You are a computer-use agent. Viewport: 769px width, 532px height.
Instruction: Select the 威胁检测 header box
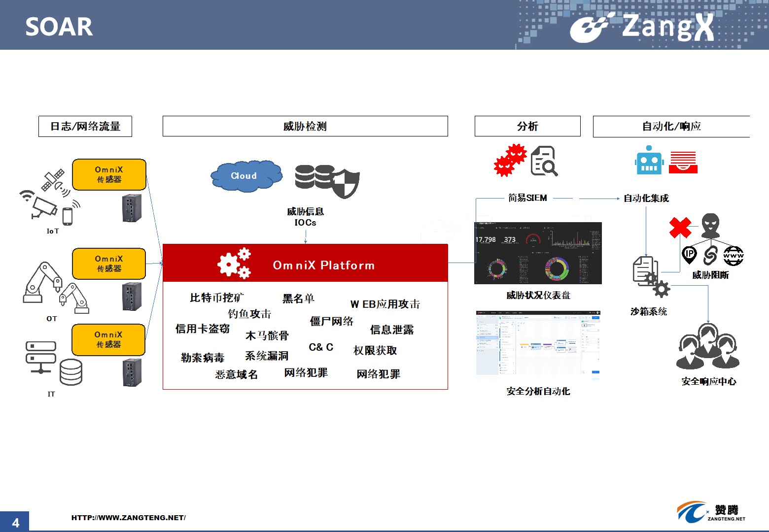(305, 126)
